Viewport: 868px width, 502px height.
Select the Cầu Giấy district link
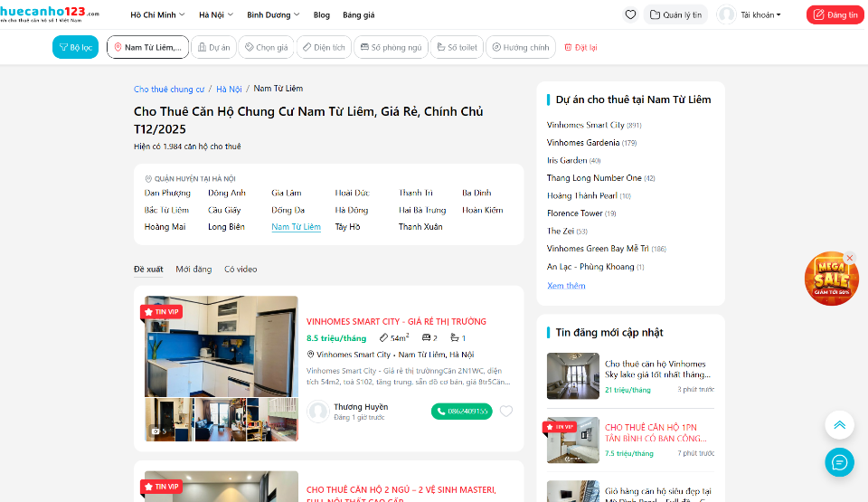coord(224,210)
